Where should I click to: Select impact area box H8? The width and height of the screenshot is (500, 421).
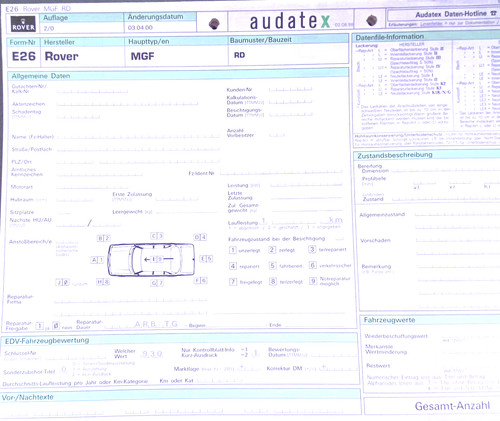click(103, 282)
